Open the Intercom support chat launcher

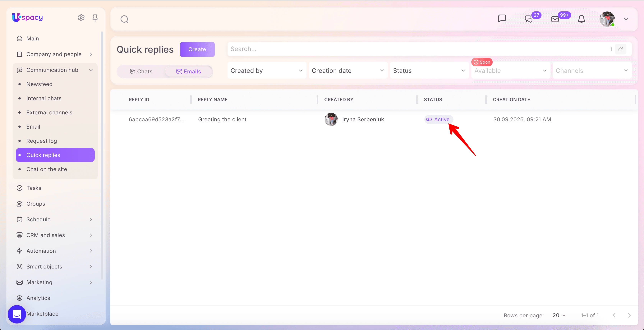tap(17, 314)
